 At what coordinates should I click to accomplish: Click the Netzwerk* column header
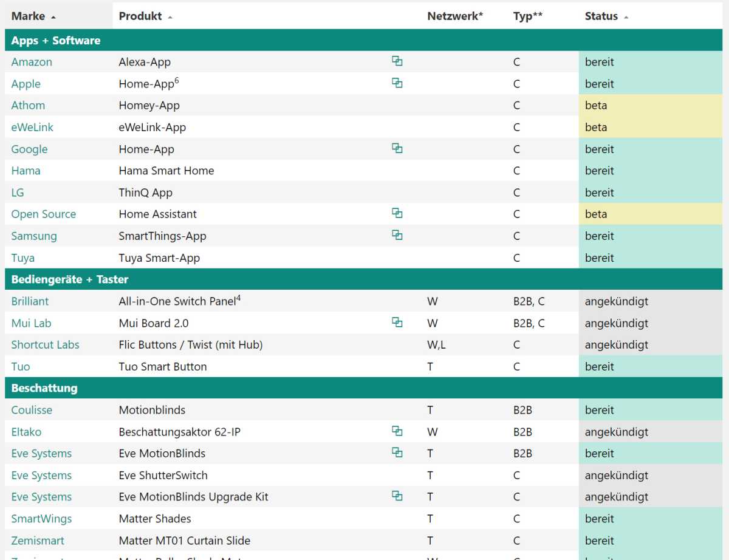coord(455,16)
